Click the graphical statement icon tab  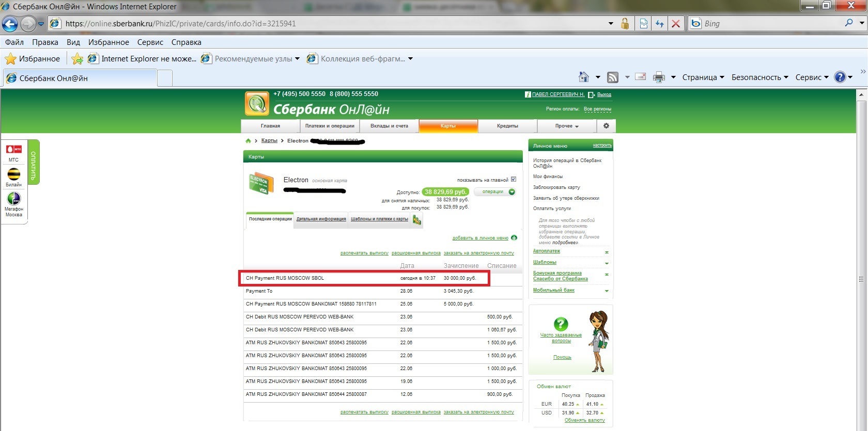417,220
